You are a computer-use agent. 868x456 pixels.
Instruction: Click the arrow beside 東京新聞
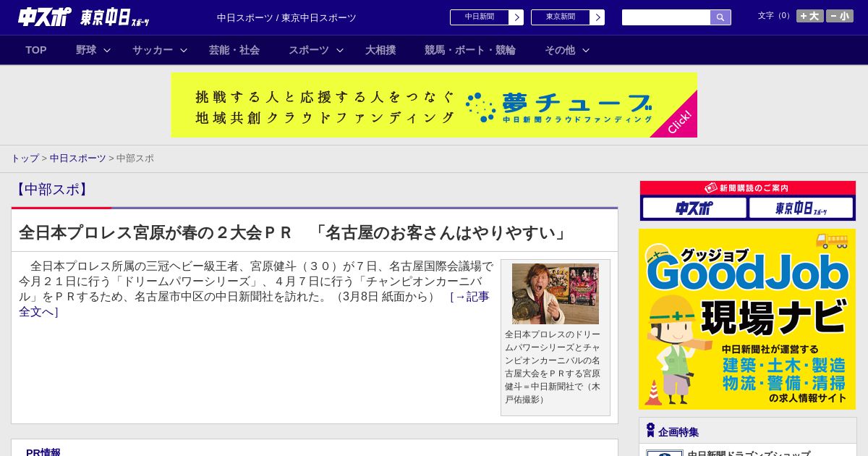[x=597, y=17]
